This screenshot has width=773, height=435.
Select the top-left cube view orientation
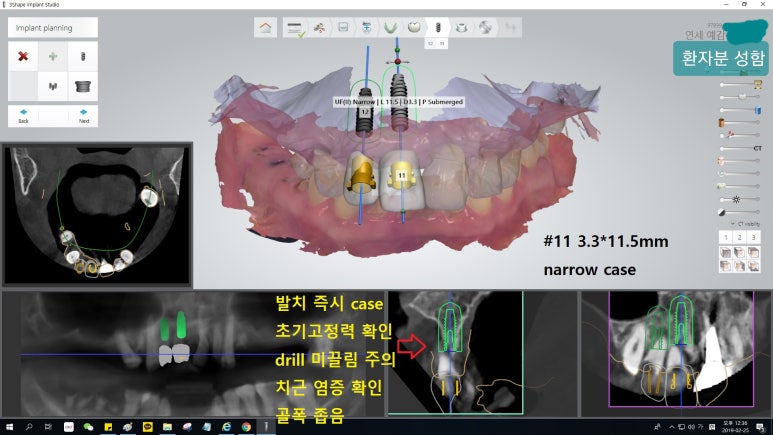(x=726, y=253)
